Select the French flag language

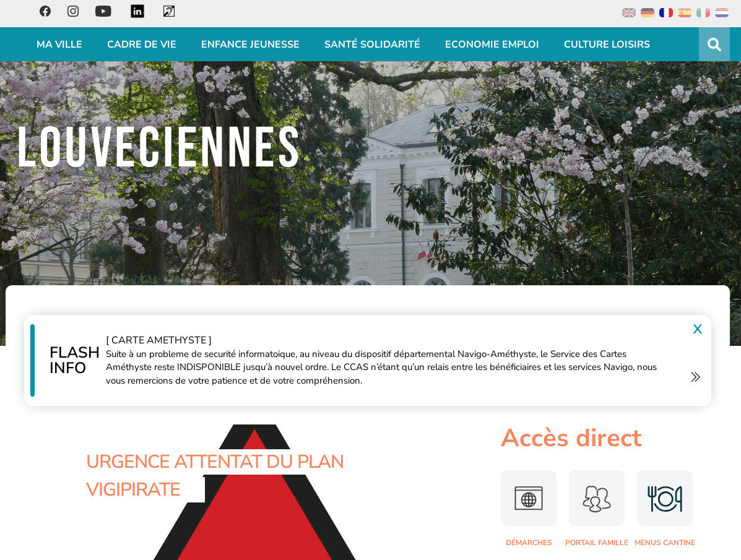coord(666,13)
